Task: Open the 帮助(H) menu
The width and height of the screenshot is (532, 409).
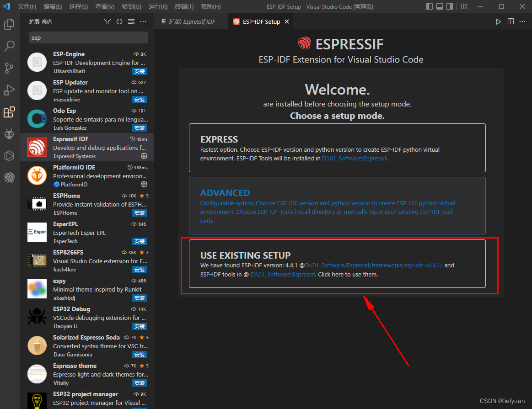Action: [x=211, y=7]
